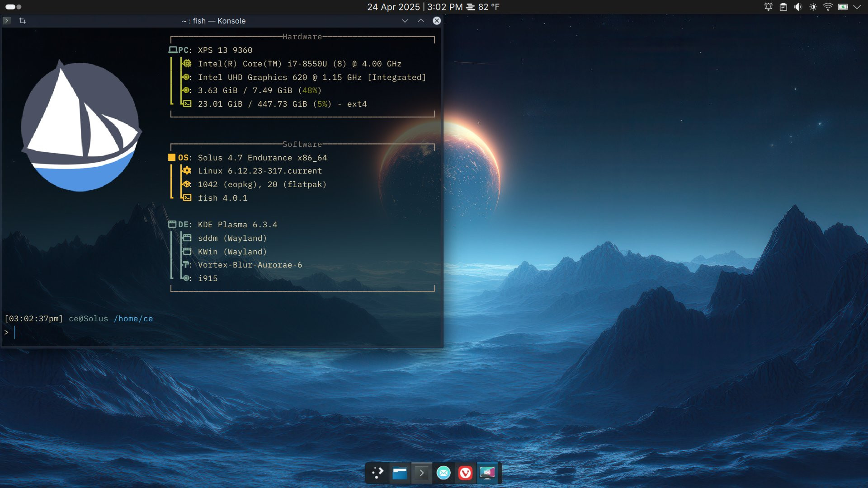The image size is (868, 488).
Task: Click the package box icon beside the 1042 eopkg line
Action: [187, 184]
